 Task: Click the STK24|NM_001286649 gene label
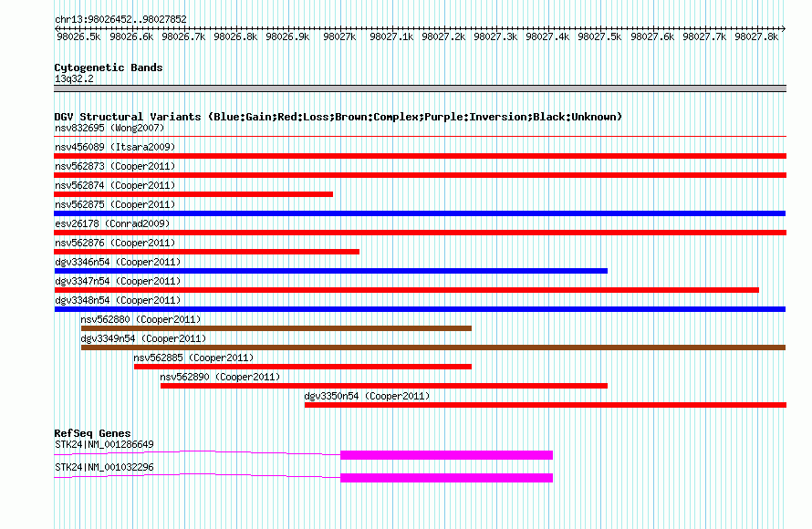pyautogui.click(x=104, y=444)
